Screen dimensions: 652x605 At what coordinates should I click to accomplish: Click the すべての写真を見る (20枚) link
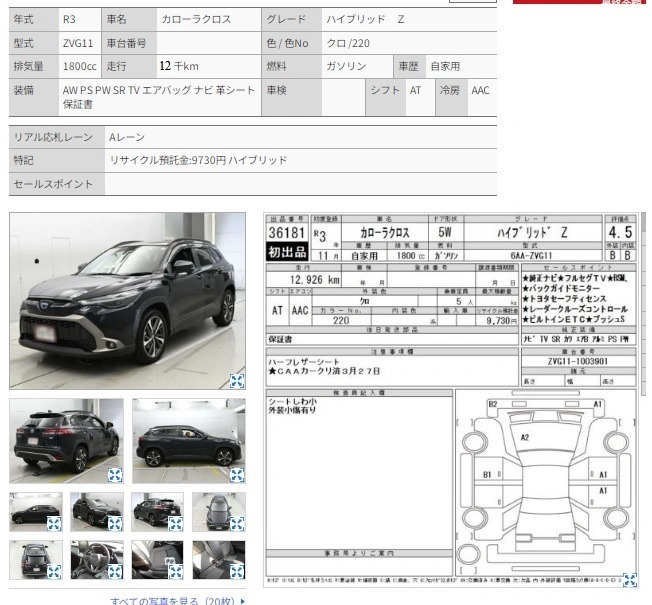pos(178,600)
